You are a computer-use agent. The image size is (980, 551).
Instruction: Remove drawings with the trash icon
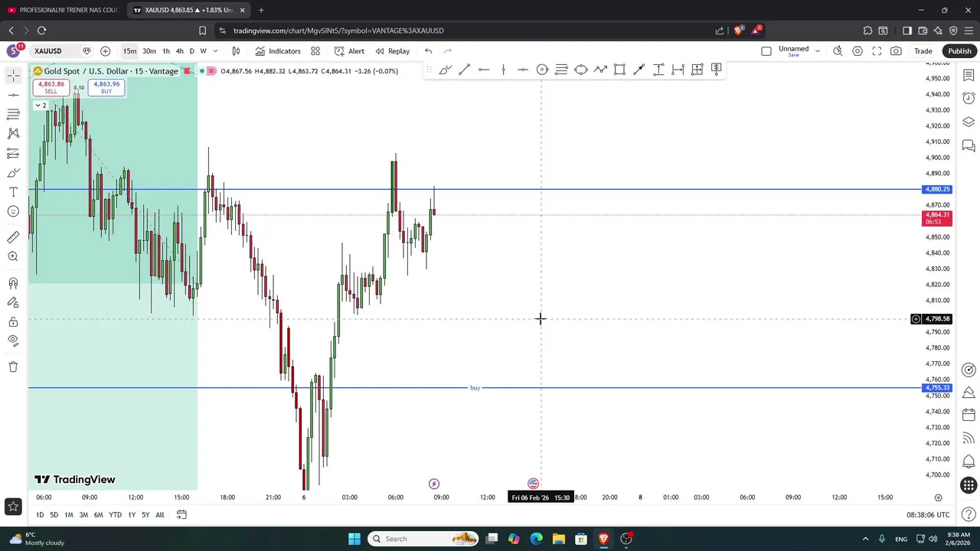tap(13, 367)
